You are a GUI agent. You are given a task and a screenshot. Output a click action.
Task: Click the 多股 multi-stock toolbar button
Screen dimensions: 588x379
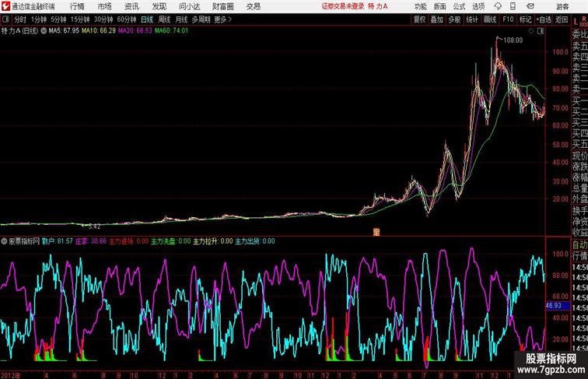(454, 19)
